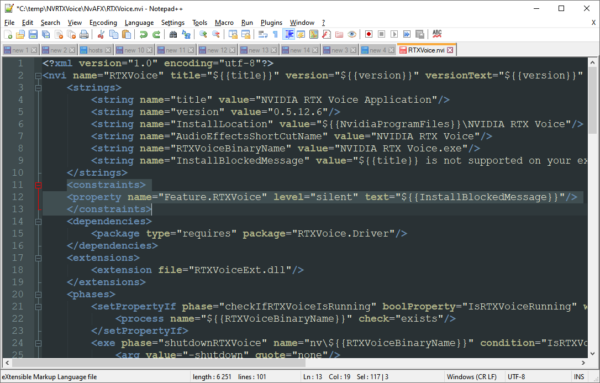Switch to the hosts tab
Screen dimensions: 600x383
[95, 50]
